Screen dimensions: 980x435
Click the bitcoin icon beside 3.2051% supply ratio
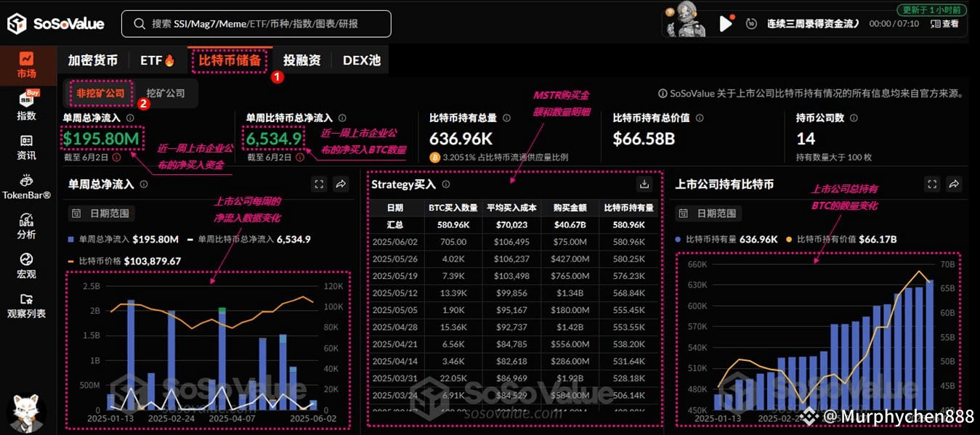click(434, 157)
